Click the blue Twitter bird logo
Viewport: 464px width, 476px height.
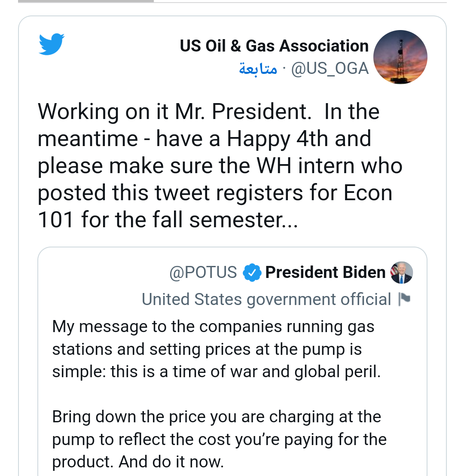tap(52, 44)
